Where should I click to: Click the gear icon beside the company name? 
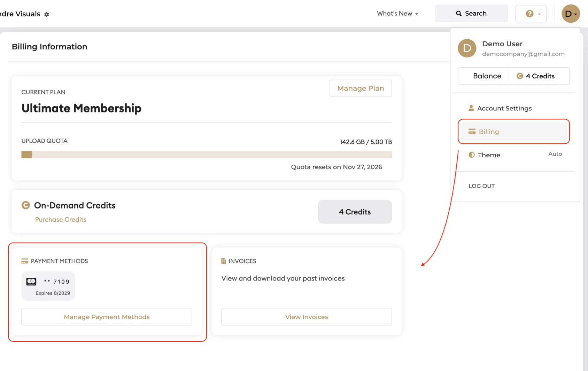(47, 14)
